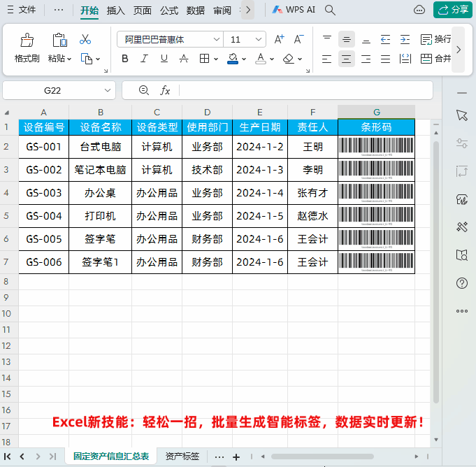Align text right

point(366,59)
